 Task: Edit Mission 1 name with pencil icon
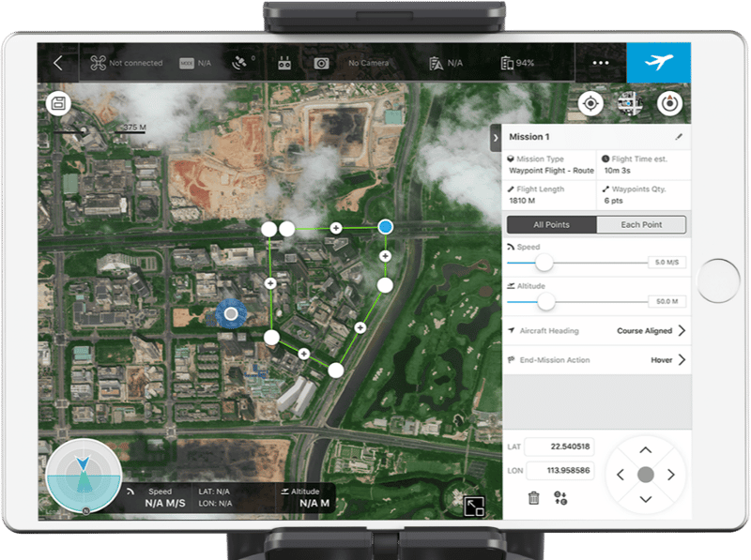click(x=679, y=137)
